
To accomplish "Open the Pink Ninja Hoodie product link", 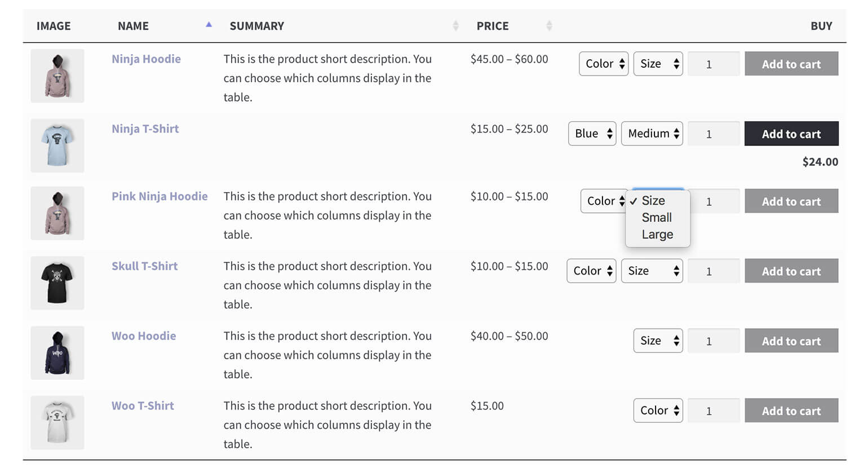I will pyautogui.click(x=160, y=196).
